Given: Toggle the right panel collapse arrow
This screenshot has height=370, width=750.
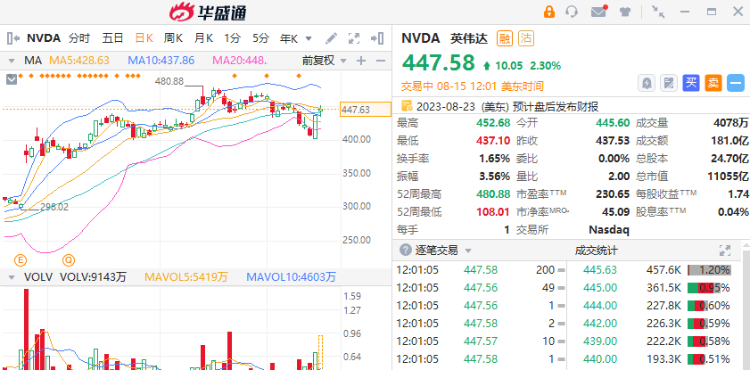Looking at the screenshot, I should tap(378, 38).
